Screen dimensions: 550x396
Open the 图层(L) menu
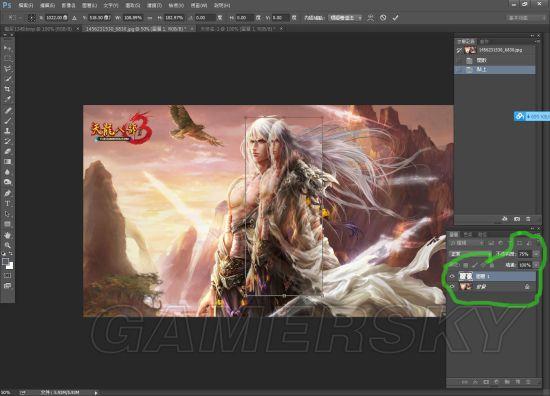pos(89,5)
